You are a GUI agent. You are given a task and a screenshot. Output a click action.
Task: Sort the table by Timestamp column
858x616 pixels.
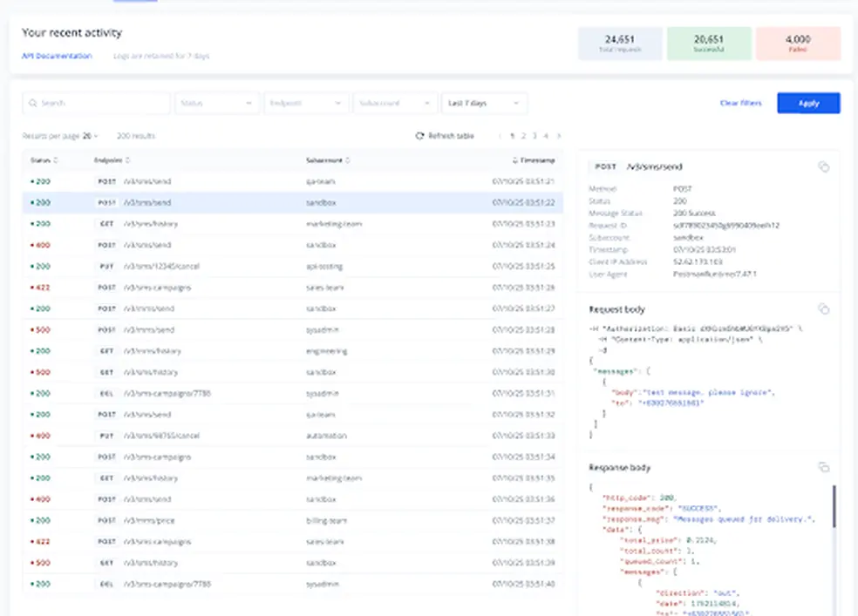coord(534,160)
